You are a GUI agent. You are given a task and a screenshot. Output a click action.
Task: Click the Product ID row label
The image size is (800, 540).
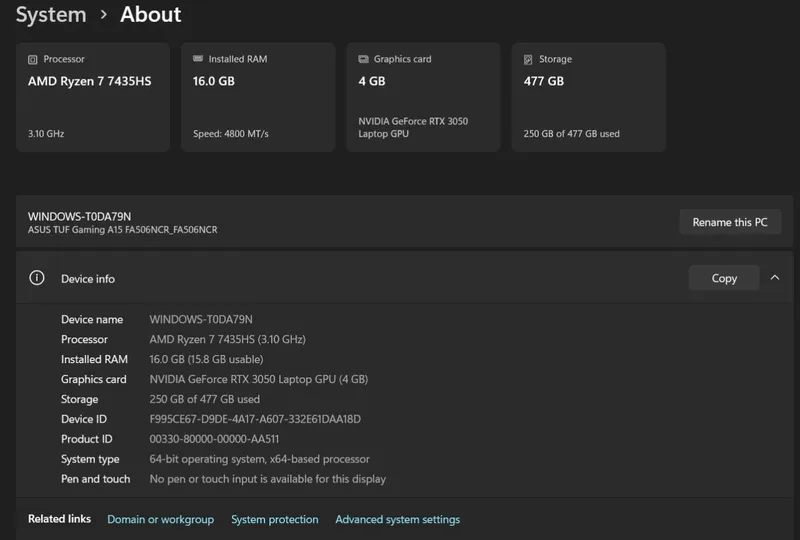coord(87,439)
